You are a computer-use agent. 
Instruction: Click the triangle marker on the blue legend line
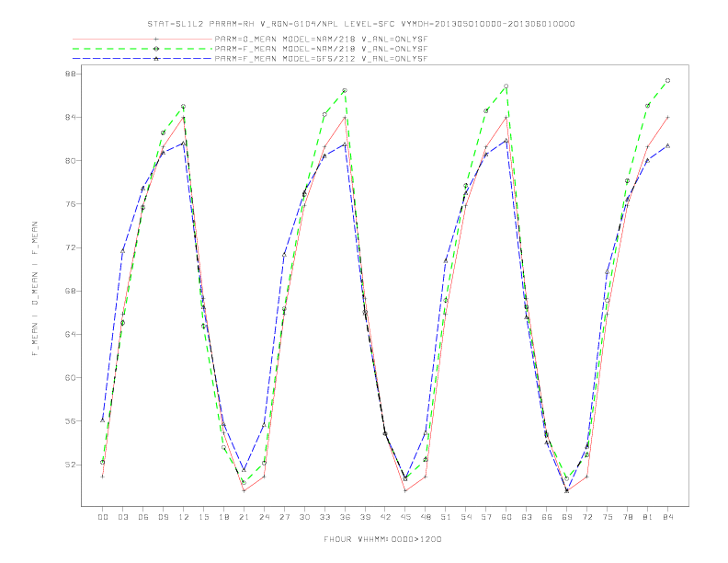tap(156, 59)
